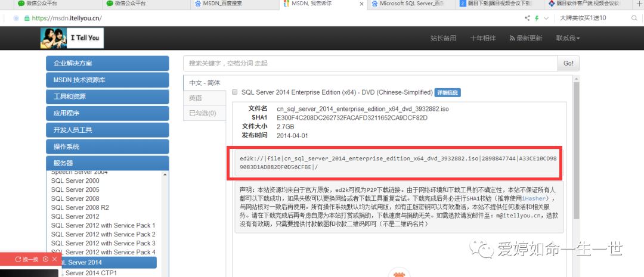
Task: Open 已勾选(0) tab
Action: pos(205,113)
